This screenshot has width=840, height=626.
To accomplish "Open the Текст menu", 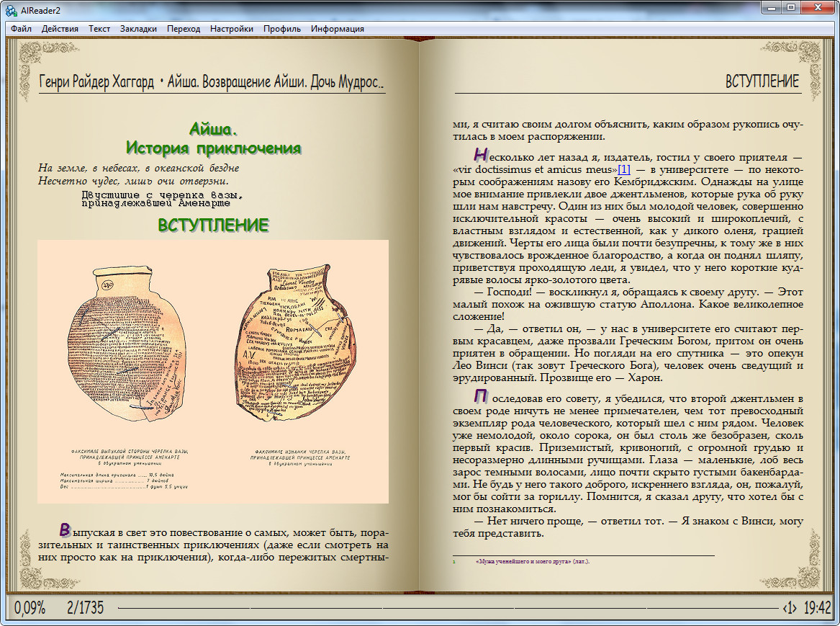I will pyautogui.click(x=99, y=29).
